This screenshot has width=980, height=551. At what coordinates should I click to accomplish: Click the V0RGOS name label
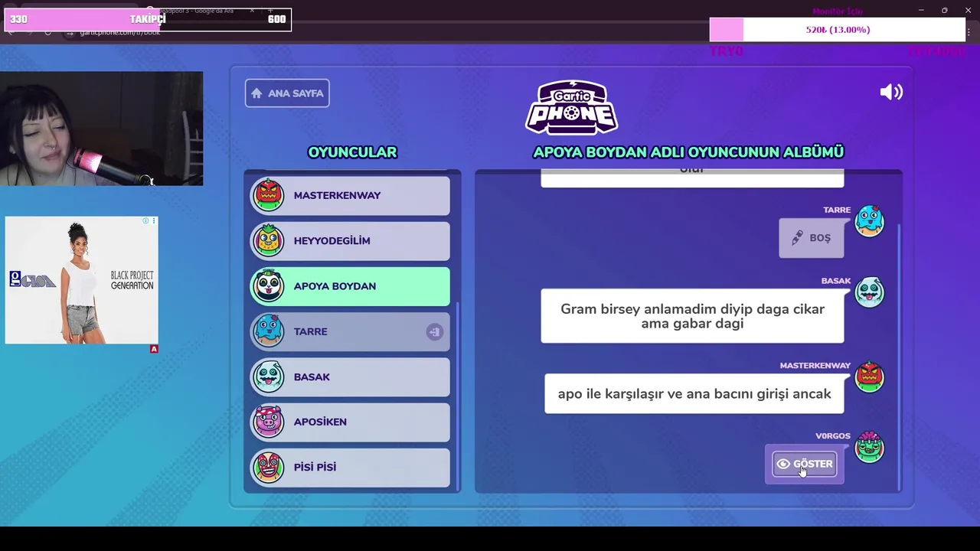click(833, 436)
